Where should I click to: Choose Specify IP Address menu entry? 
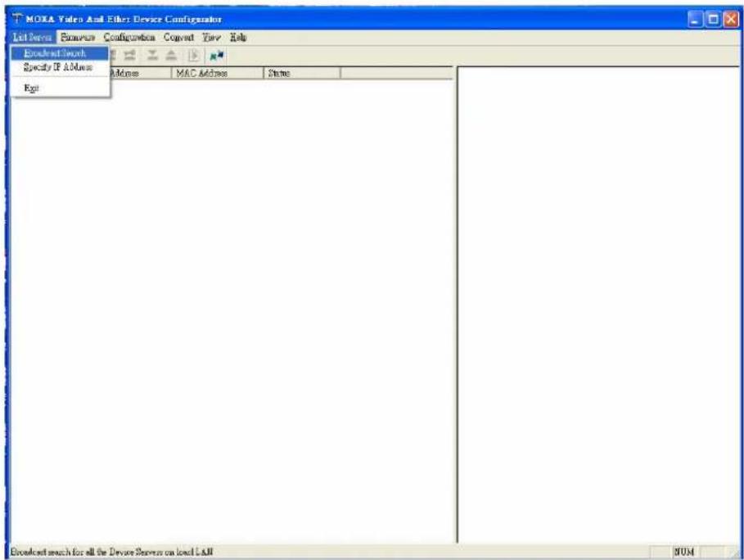(58, 67)
